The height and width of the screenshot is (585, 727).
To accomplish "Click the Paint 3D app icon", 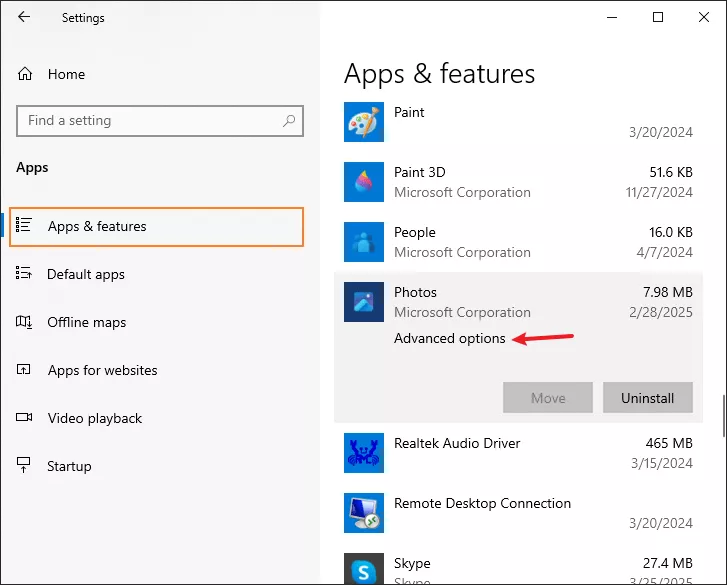I will 364,182.
